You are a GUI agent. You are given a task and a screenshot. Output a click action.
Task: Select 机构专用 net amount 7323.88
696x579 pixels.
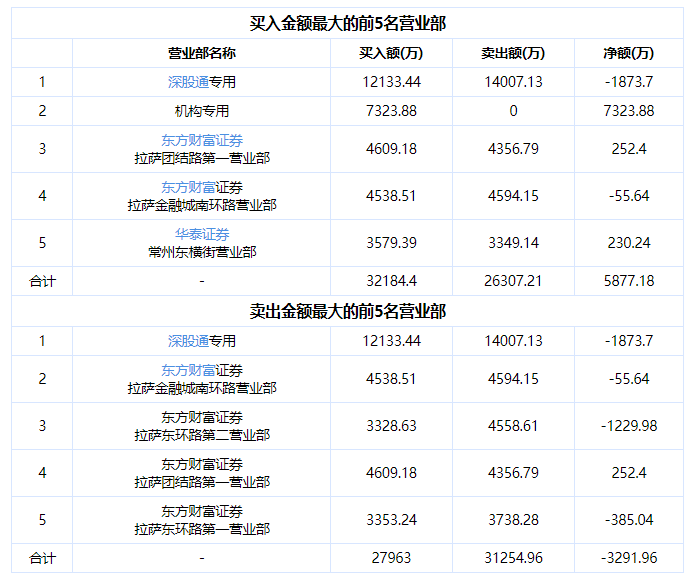coord(629,111)
